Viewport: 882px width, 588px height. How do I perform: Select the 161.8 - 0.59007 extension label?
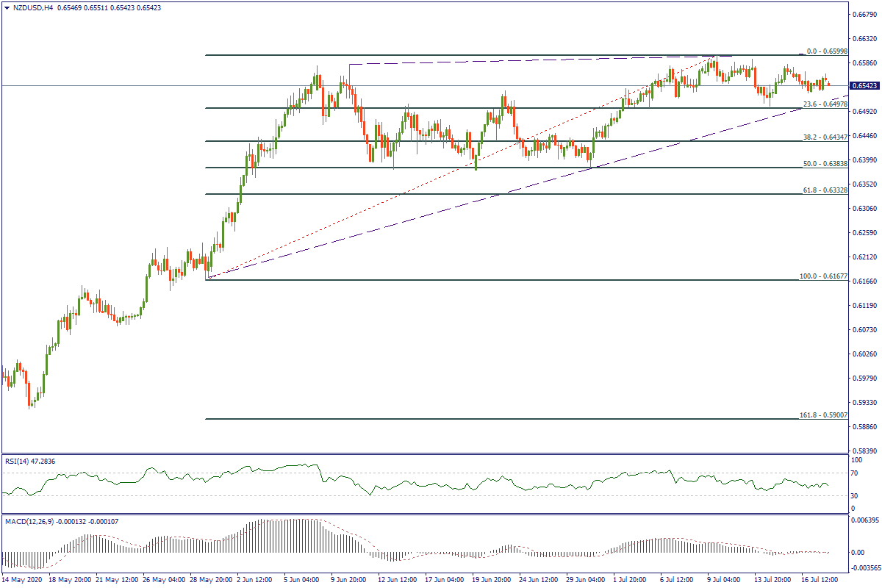[x=824, y=415]
